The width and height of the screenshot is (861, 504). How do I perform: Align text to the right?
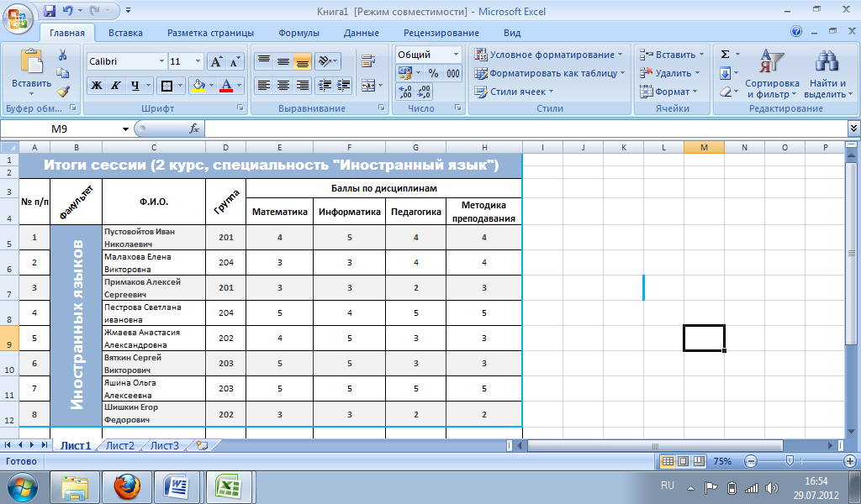302,85
